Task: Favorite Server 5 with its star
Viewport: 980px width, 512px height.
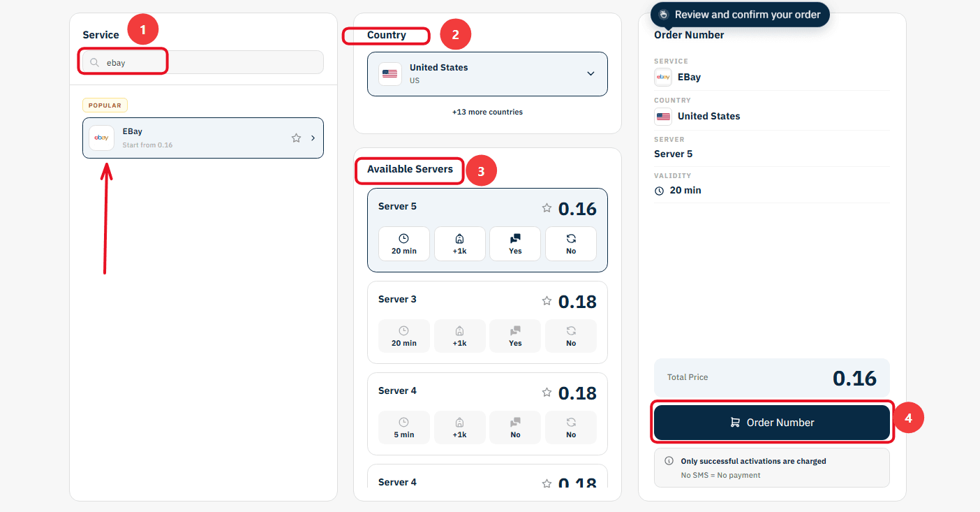Action: coord(547,207)
